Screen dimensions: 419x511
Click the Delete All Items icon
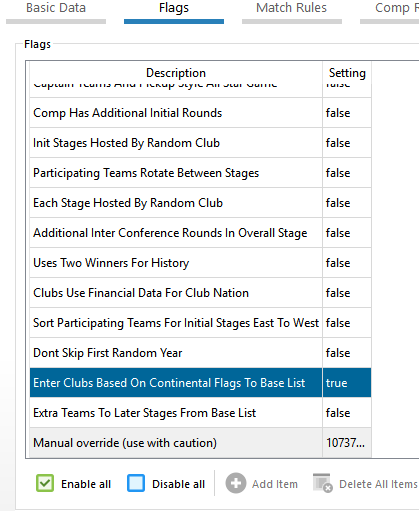coord(323,483)
